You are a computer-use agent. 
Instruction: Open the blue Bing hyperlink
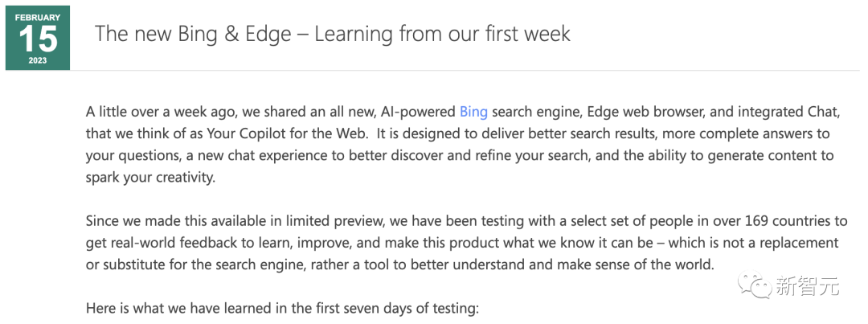[x=473, y=111]
